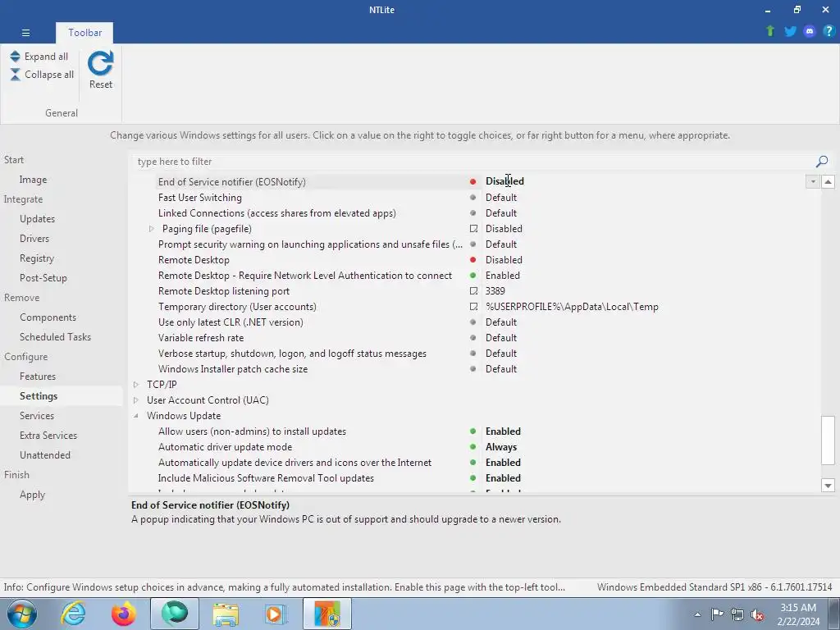
Task: Click the scroll up arrow
Action: (828, 181)
